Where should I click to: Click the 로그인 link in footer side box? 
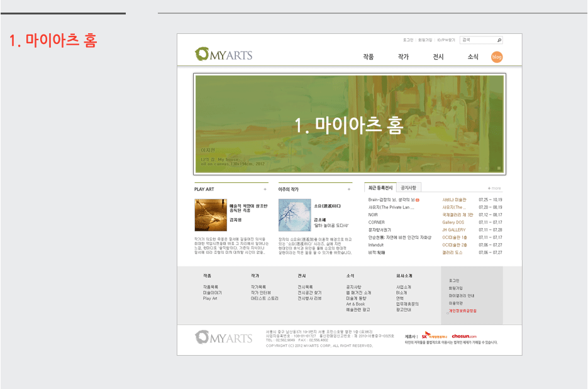454,281
